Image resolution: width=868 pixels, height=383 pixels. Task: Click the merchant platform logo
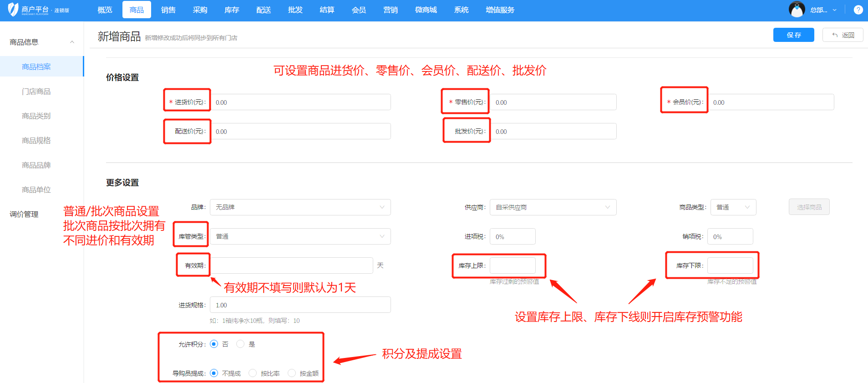(38, 10)
